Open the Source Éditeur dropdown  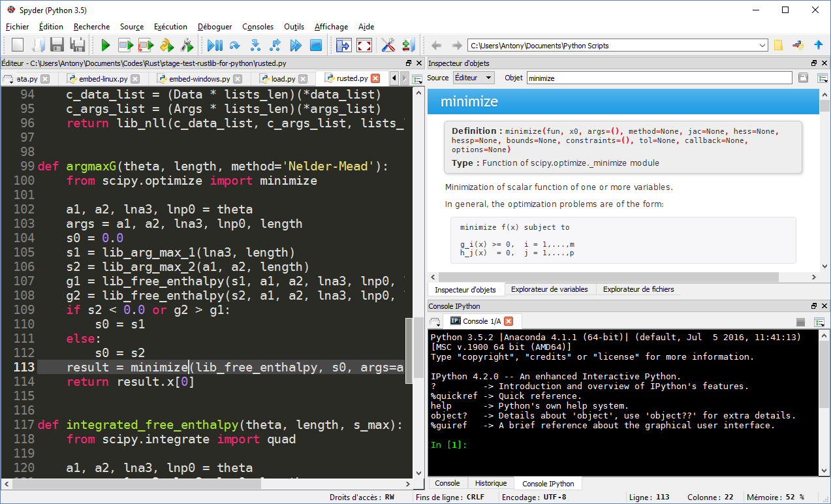[x=475, y=78]
